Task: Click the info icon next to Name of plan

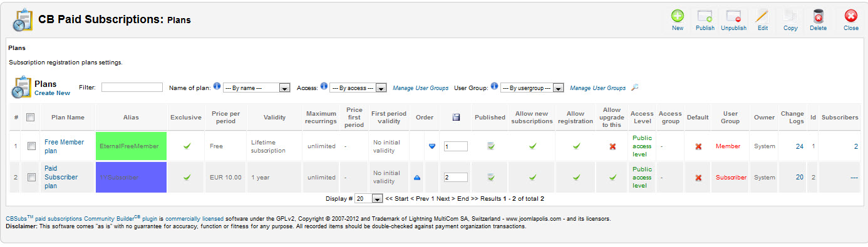Action: coord(217,86)
